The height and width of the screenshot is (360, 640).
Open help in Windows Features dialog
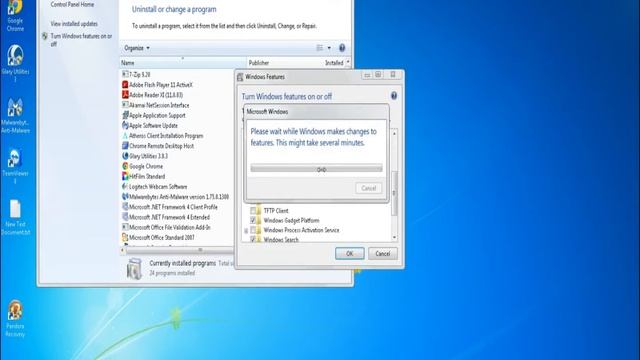coord(394,96)
